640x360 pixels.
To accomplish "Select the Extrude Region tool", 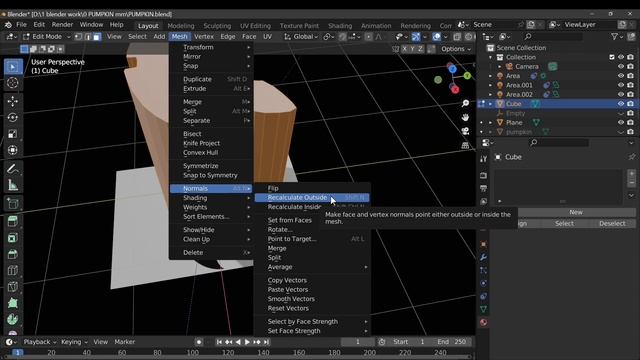I will pos(13,222).
